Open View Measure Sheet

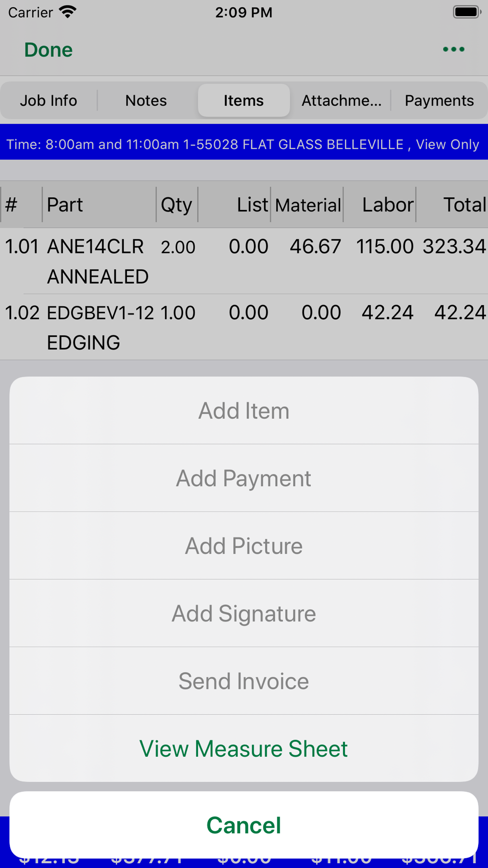pos(244,748)
